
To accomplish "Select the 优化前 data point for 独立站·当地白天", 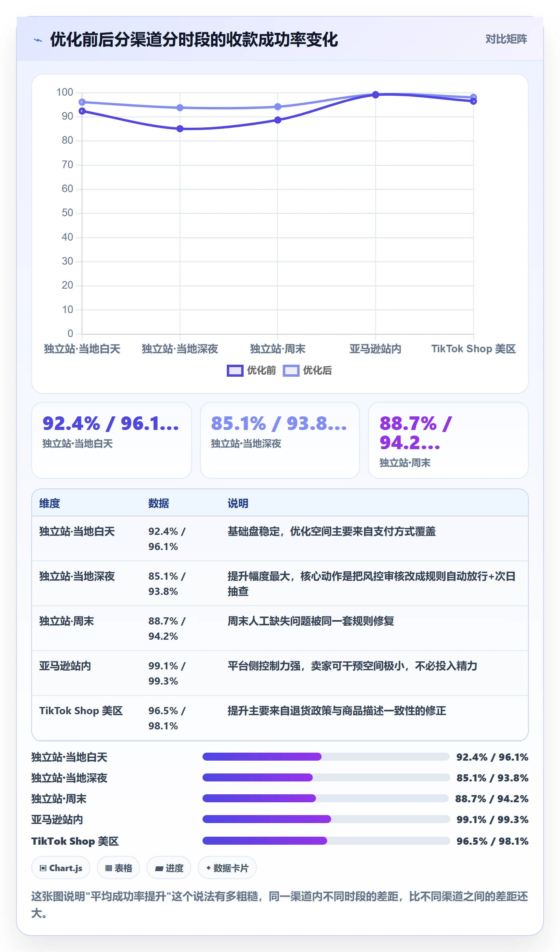I will pyautogui.click(x=82, y=111).
